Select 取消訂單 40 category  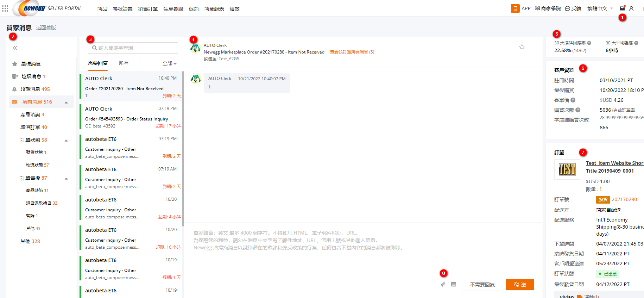(x=34, y=127)
